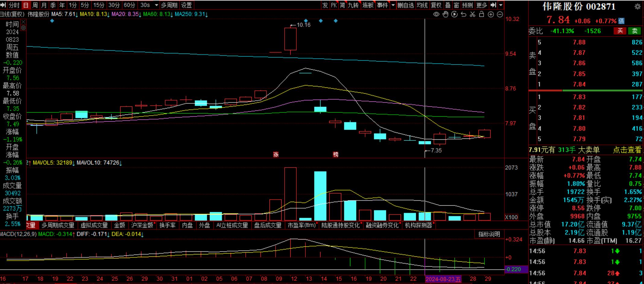644x284 pixels.
Task: Toggle the 均线 moving average button
Action: click(x=422, y=5)
